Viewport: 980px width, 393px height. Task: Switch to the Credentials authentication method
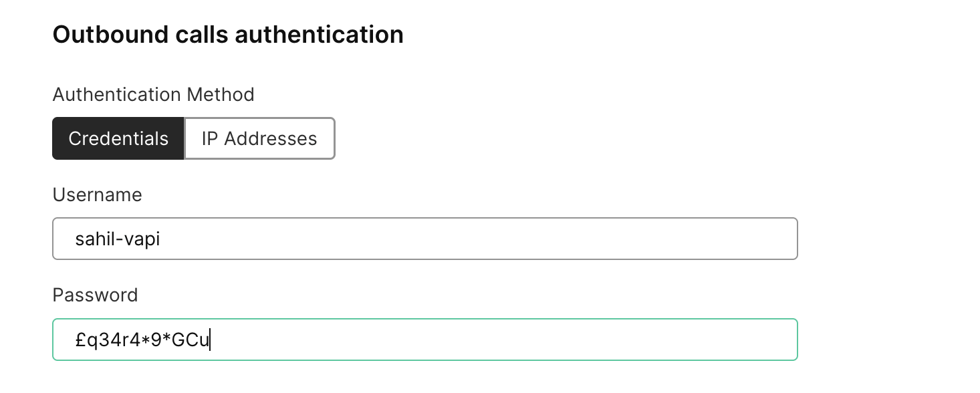point(118,138)
